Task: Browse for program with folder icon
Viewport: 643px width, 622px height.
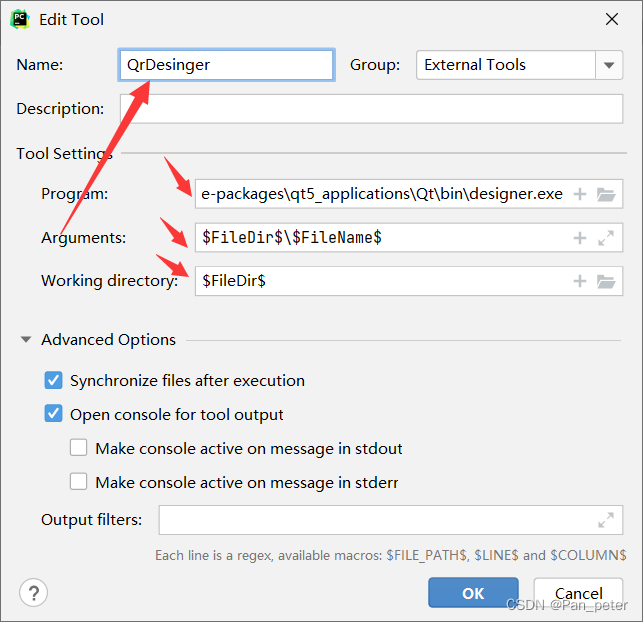Action: pyautogui.click(x=606, y=194)
